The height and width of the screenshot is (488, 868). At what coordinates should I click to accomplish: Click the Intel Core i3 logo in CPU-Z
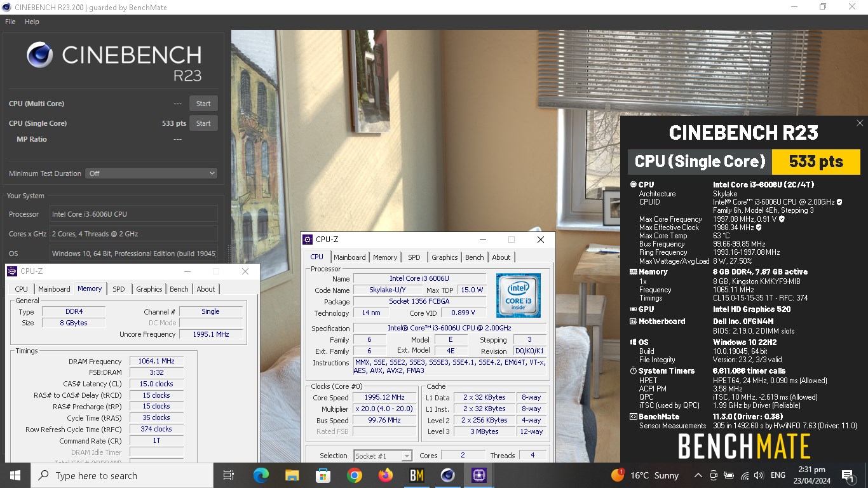point(519,295)
